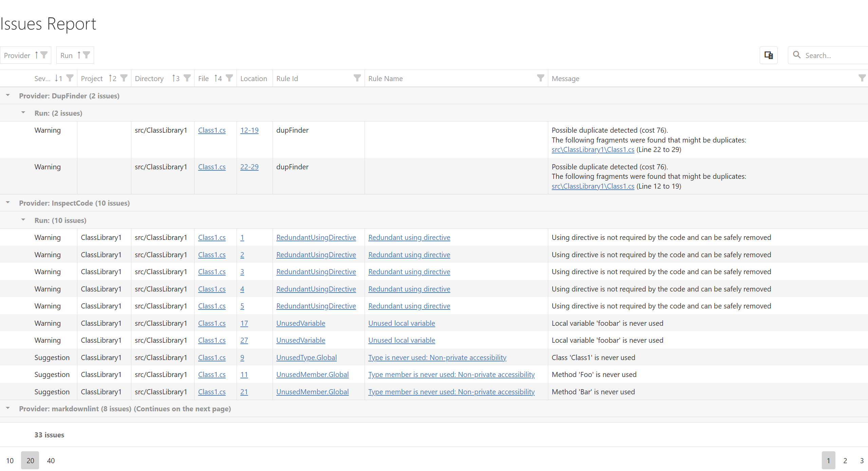
Task: Click the Run group filter icon
Action: coord(87,55)
